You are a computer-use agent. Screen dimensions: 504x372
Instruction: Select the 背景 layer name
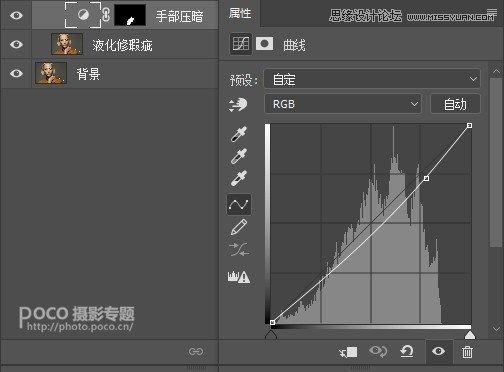coord(88,74)
